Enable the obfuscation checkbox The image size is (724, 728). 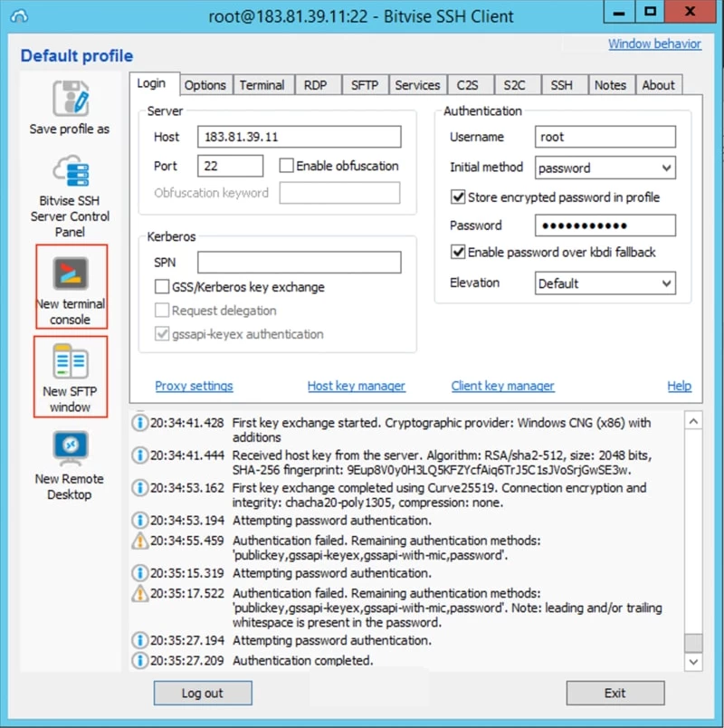coord(286,166)
